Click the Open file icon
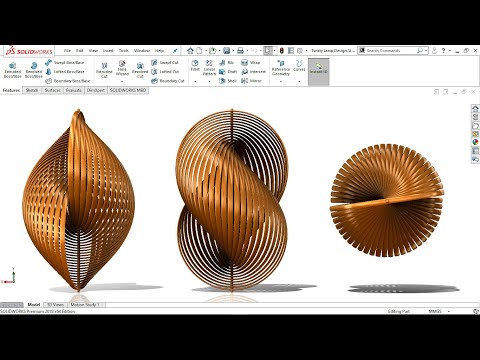The image size is (480, 360). point(212,51)
